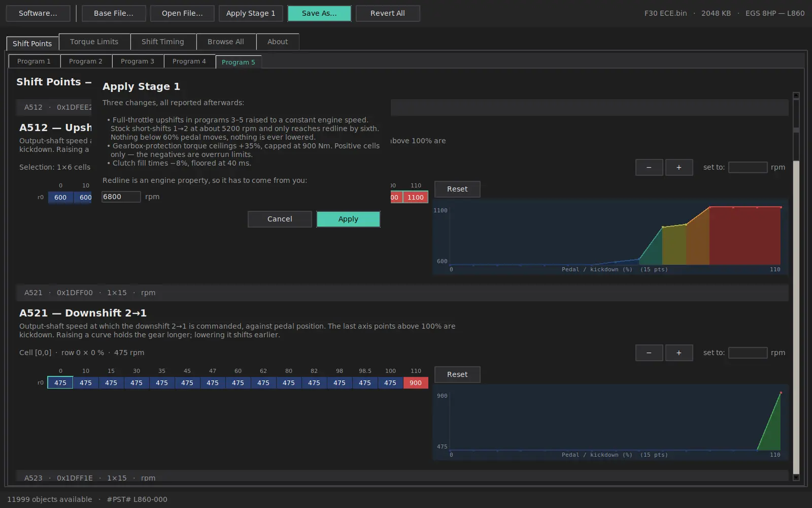812x508 pixels.
Task: Open the About tab
Action: point(278,42)
